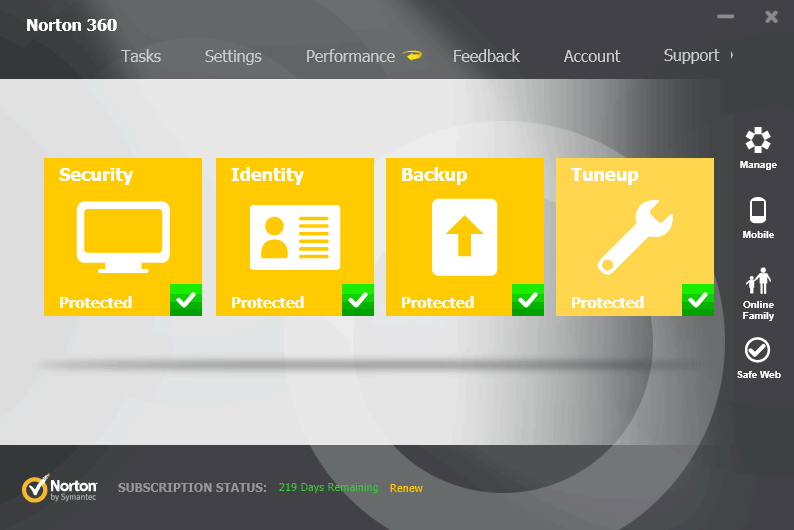Open the Tasks menu
The height and width of the screenshot is (530, 794).
(x=141, y=56)
